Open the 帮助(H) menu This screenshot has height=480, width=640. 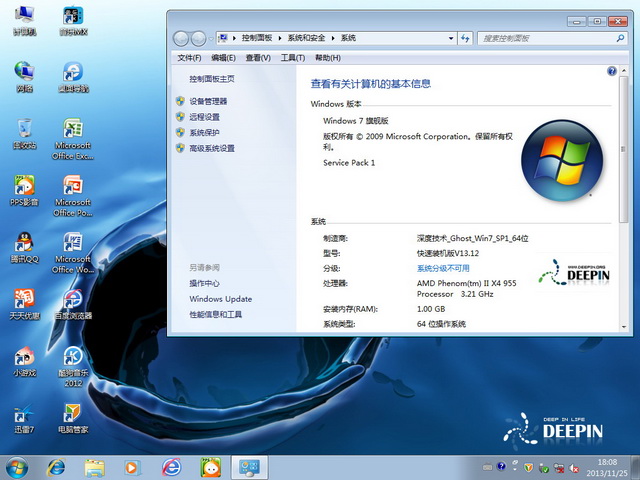tap(328, 58)
